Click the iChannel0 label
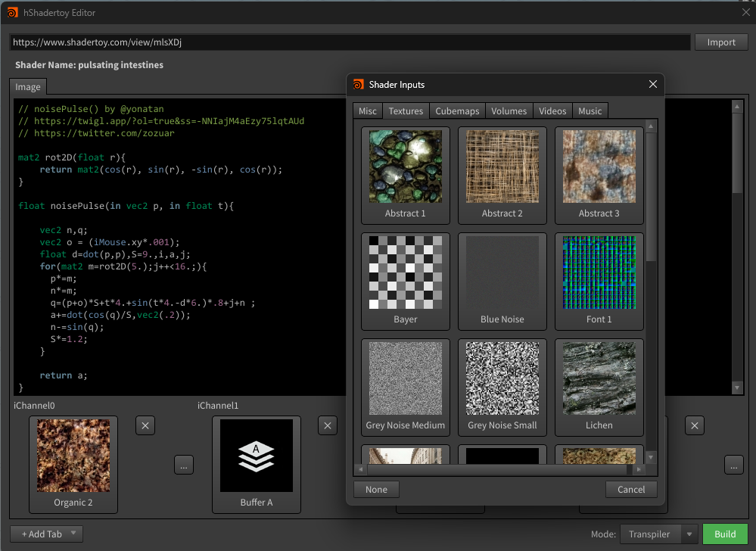 click(x=34, y=406)
